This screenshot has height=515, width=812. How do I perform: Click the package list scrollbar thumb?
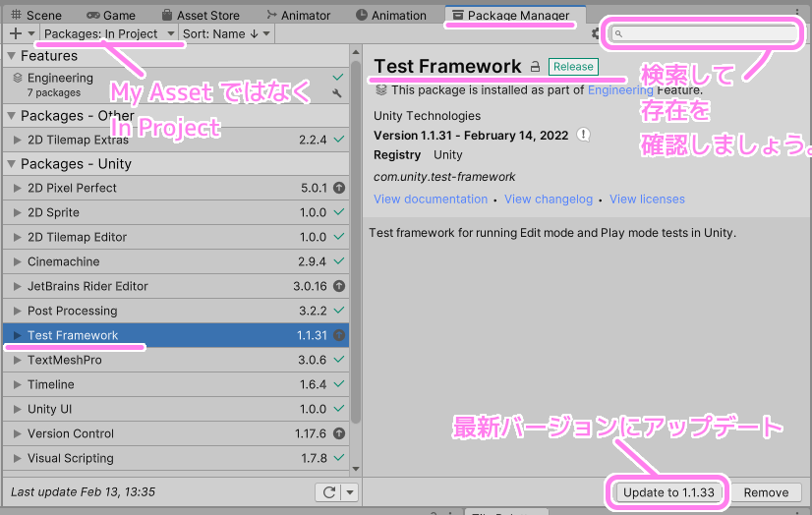(355, 242)
